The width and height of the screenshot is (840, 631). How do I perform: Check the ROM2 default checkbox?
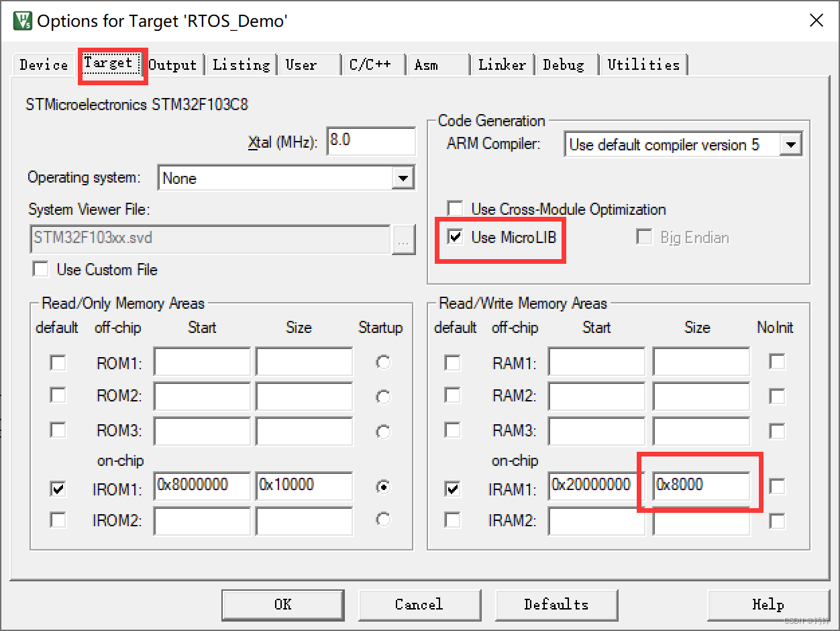58,395
